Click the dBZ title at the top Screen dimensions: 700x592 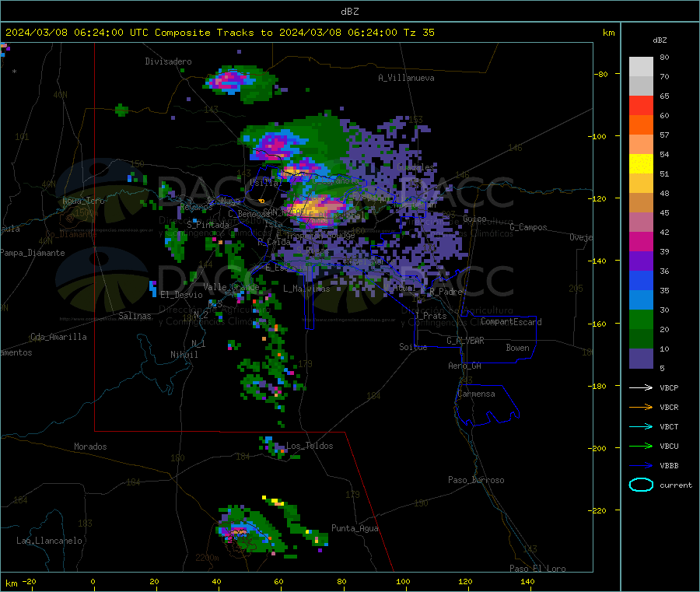coord(349,12)
